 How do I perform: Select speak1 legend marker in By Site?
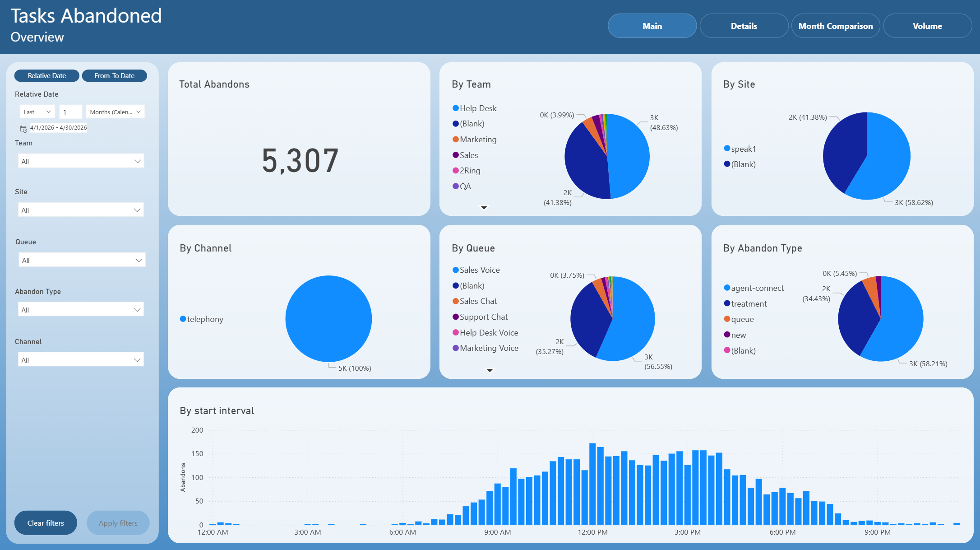pyautogui.click(x=727, y=149)
